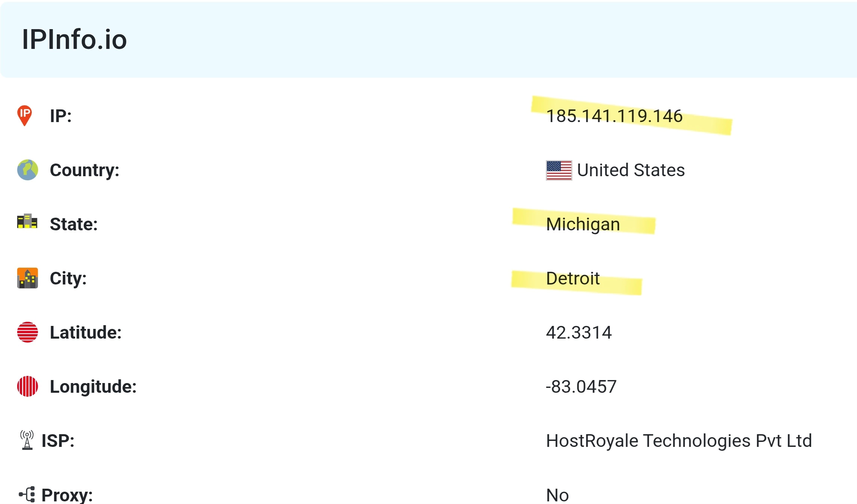Viewport: 857px width, 504px height.
Task: Click the Proxy value No
Action: 557,495
